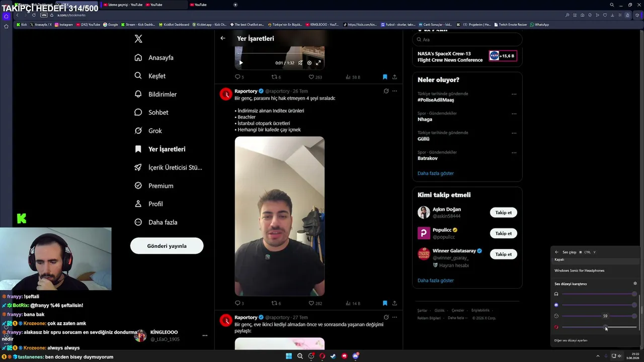Open more options for the Batrakov trend
The height and width of the screenshot is (362, 644).
click(x=514, y=153)
